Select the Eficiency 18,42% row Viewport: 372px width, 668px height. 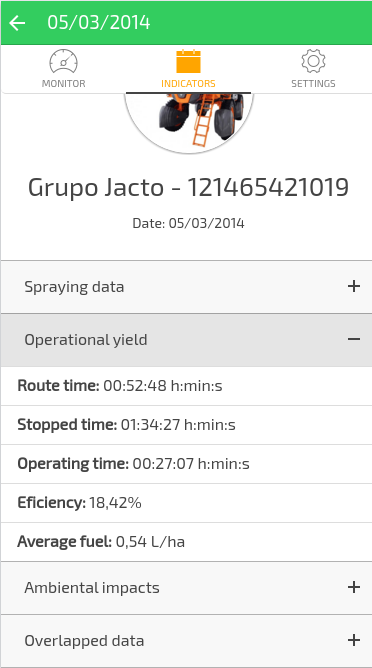point(186,503)
